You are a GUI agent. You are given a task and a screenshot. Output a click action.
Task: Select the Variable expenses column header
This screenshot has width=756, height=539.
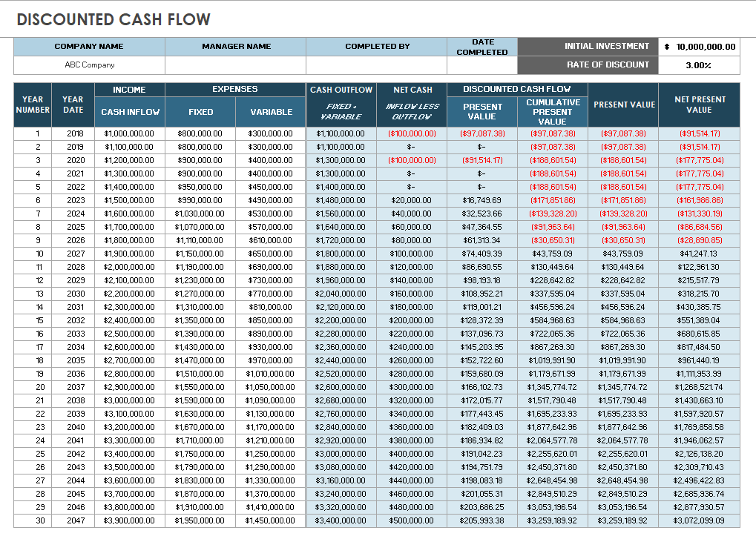tap(270, 112)
